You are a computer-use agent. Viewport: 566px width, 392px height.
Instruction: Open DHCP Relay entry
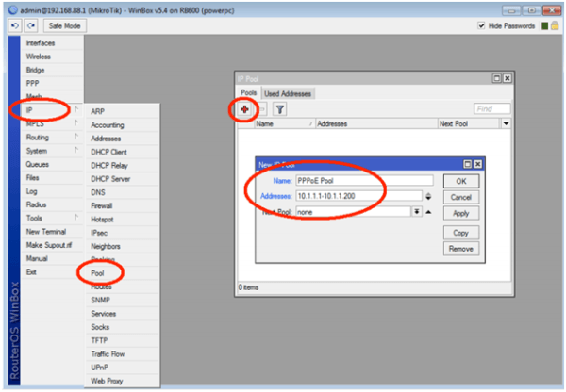coord(123,166)
